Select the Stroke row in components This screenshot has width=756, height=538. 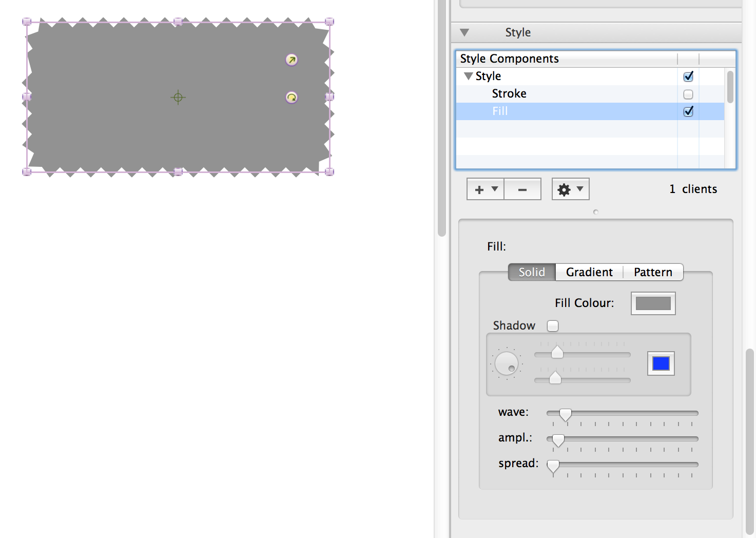coord(590,94)
